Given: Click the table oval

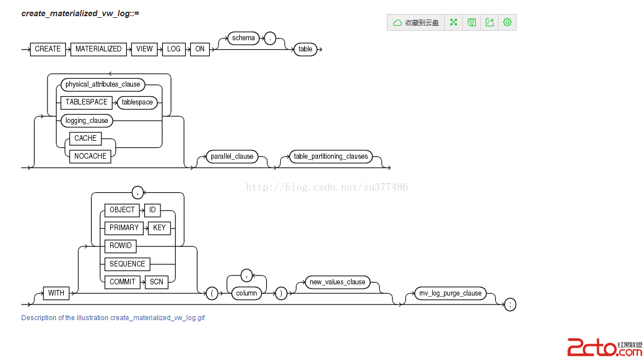Looking at the screenshot, I should tap(305, 49).
